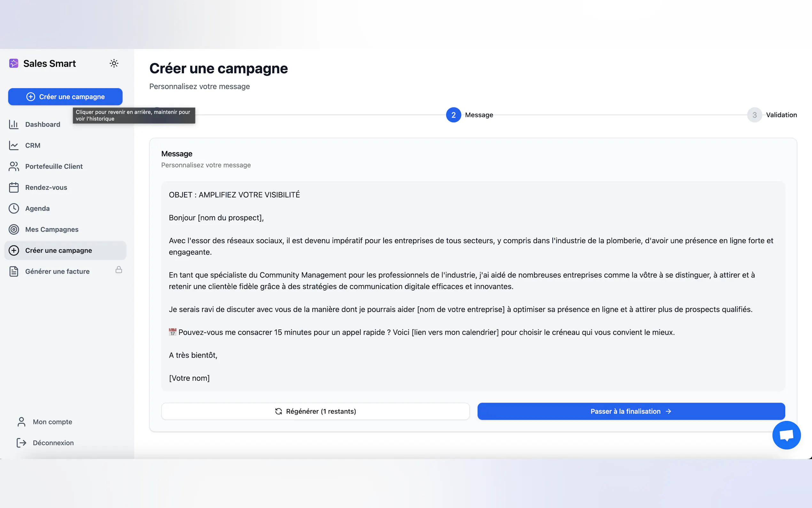The width and height of the screenshot is (812, 508).
Task: Select Créer une campagne sidebar item
Action: coord(59,250)
